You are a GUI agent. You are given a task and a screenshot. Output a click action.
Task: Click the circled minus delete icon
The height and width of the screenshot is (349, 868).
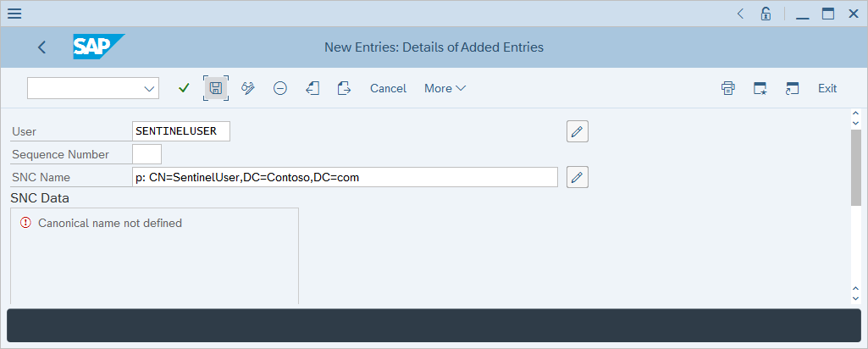280,88
